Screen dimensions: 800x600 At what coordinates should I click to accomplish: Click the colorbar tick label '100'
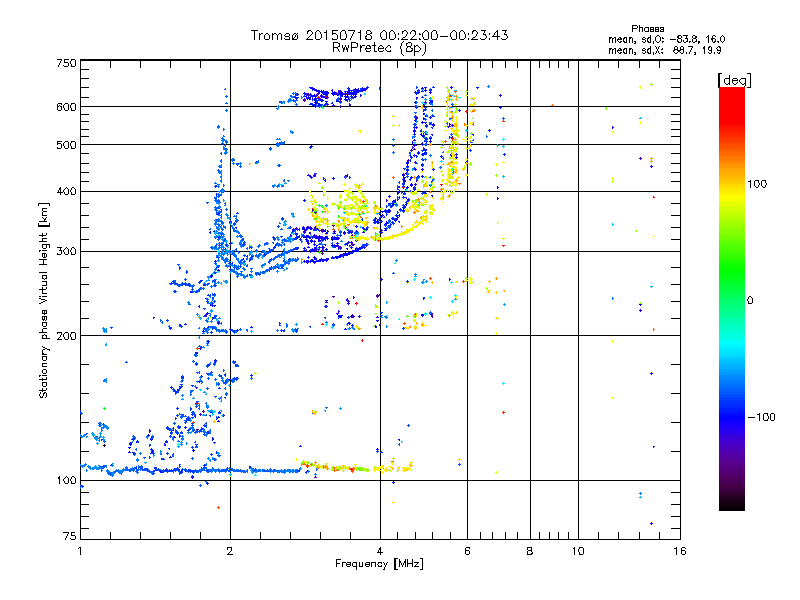coord(757,184)
